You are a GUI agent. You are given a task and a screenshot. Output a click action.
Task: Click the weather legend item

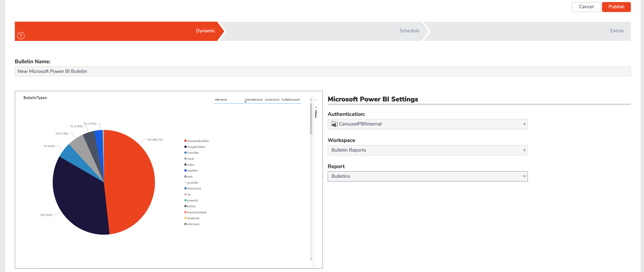coord(192,170)
